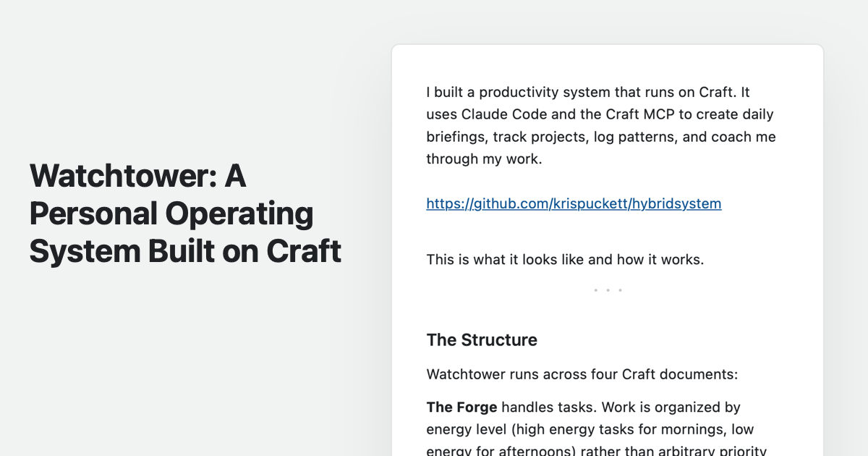Click the bold "The Forge" text

tap(461, 408)
